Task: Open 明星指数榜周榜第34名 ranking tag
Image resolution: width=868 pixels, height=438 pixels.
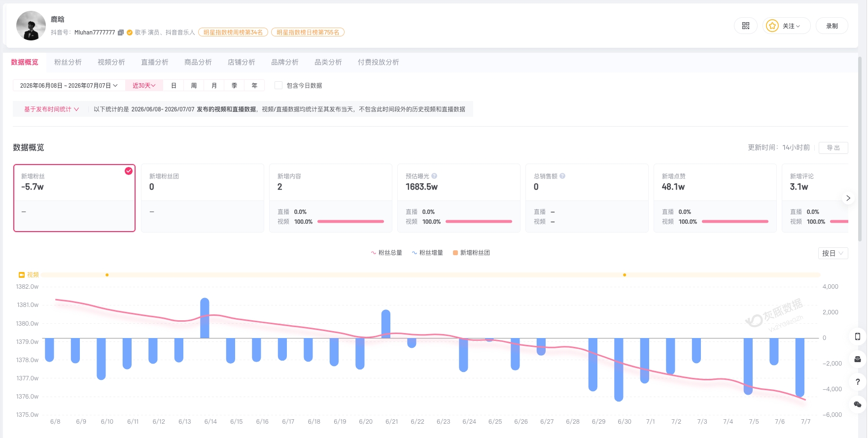Action: click(x=233, y=33)
